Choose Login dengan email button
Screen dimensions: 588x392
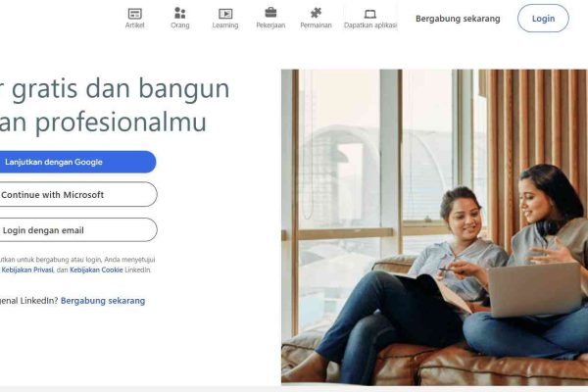point(78,230)
